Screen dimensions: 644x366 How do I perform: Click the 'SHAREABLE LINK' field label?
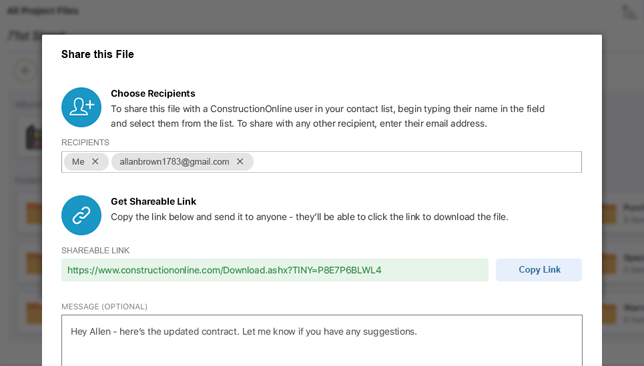pos(95,250)
